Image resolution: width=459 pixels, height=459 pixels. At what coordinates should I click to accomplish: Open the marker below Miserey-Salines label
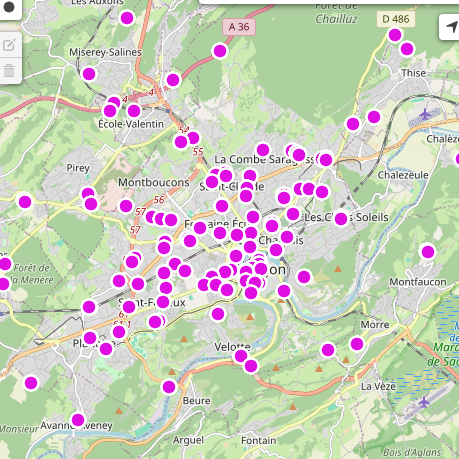89,74
